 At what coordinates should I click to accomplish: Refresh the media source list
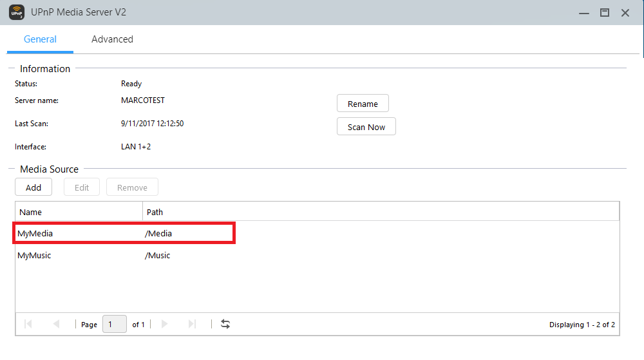(x=225, y=325)
